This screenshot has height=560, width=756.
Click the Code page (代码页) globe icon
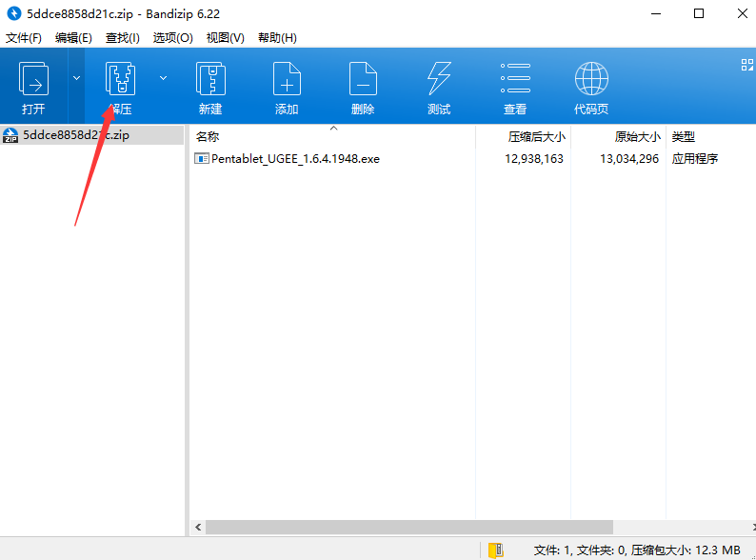pyautogui.click(x=591, y=79)
